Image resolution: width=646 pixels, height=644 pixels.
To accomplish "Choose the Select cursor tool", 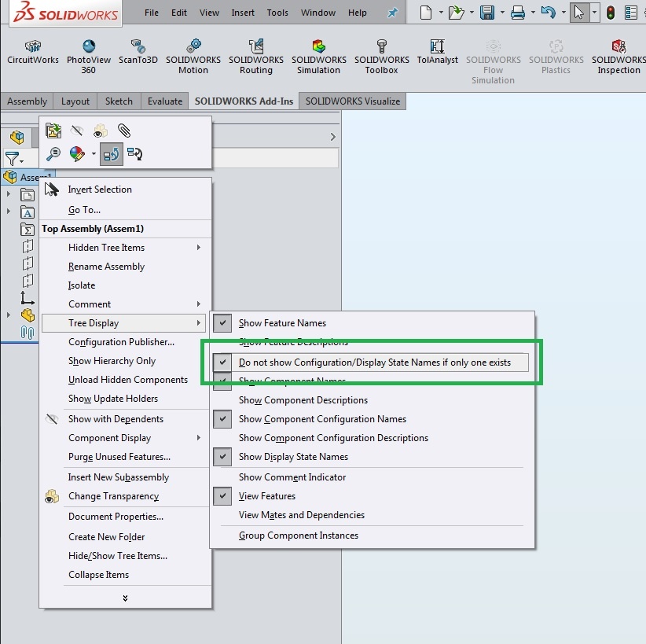I will tap(579, 13).
